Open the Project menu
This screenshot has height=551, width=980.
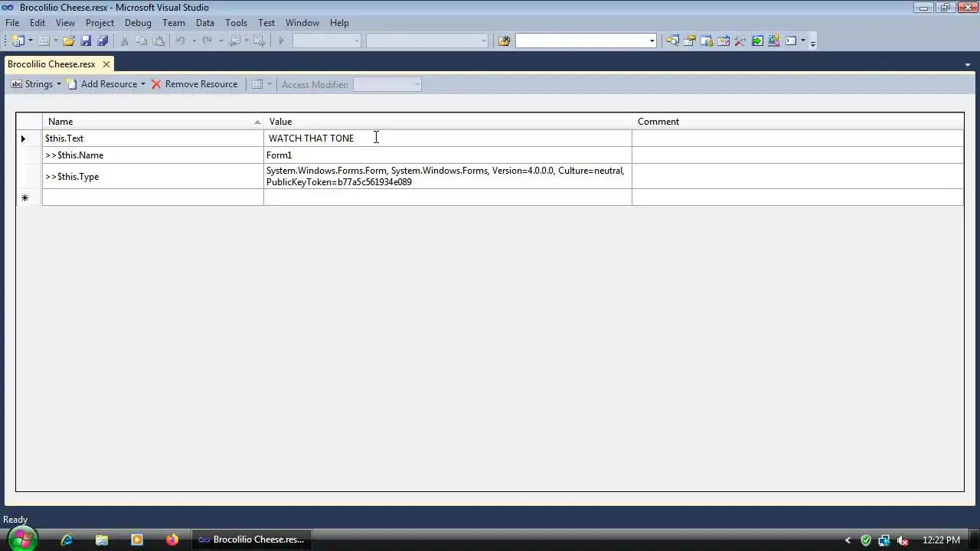coord(100,23)
